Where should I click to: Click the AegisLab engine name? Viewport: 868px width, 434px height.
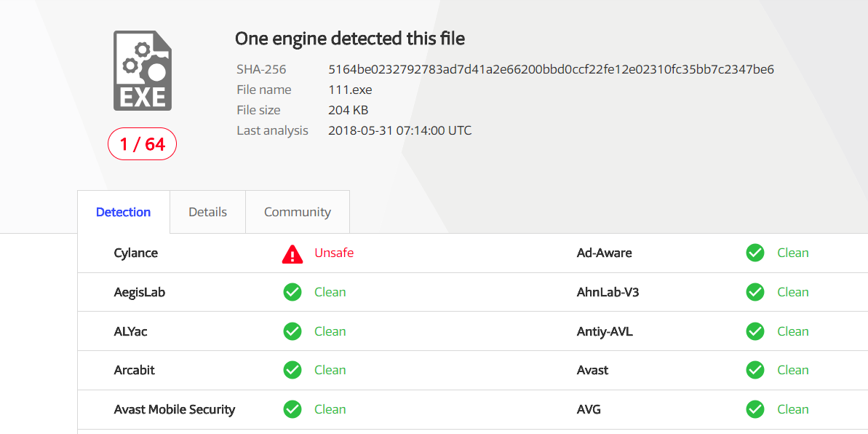click(140, 292)
